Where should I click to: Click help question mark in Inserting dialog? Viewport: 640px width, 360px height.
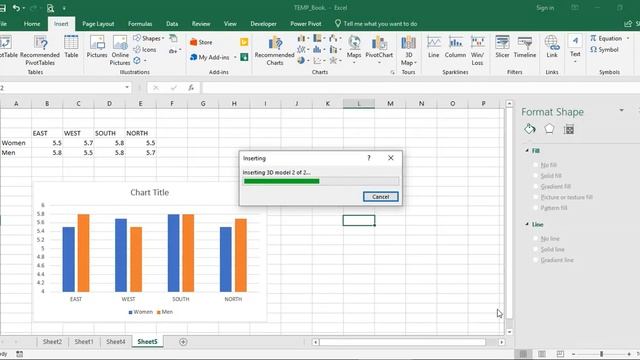[369, 158]
